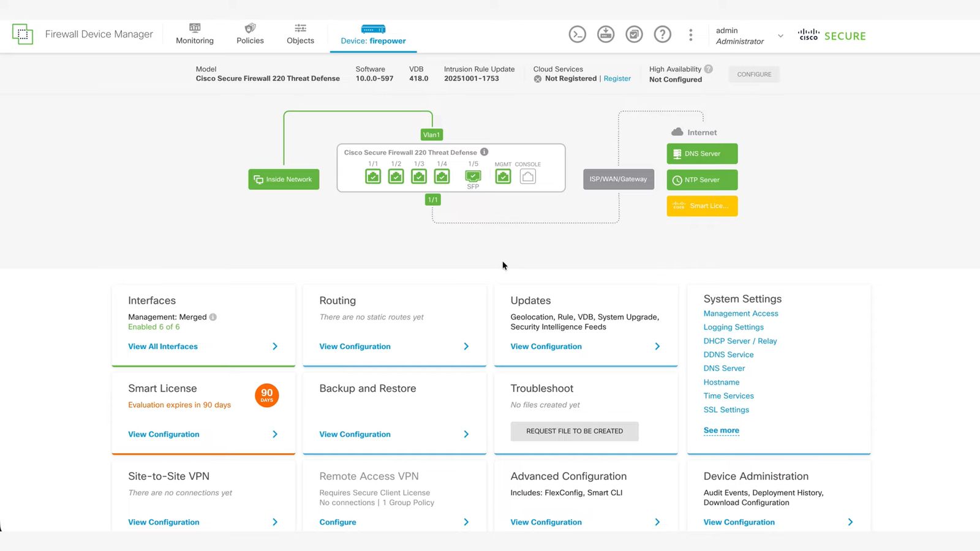
Task: Click the deployment icon in header
Action: point(606,34)
